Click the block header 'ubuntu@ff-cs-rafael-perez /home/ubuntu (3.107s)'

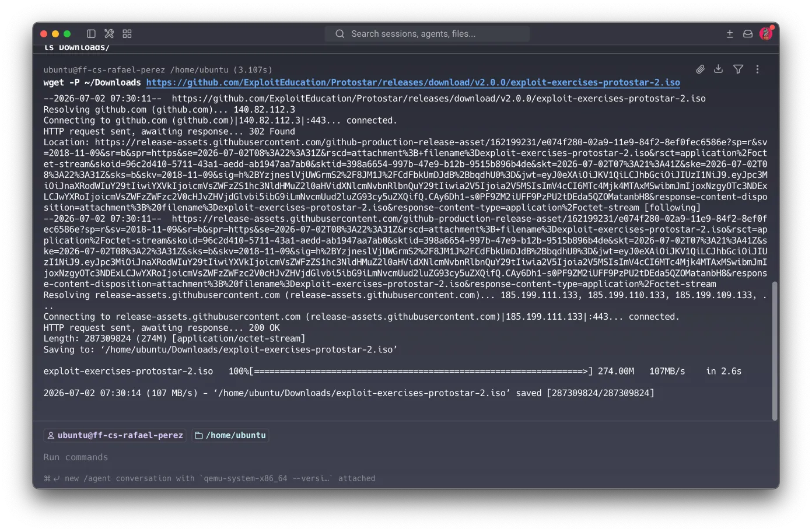pos(157,70)
